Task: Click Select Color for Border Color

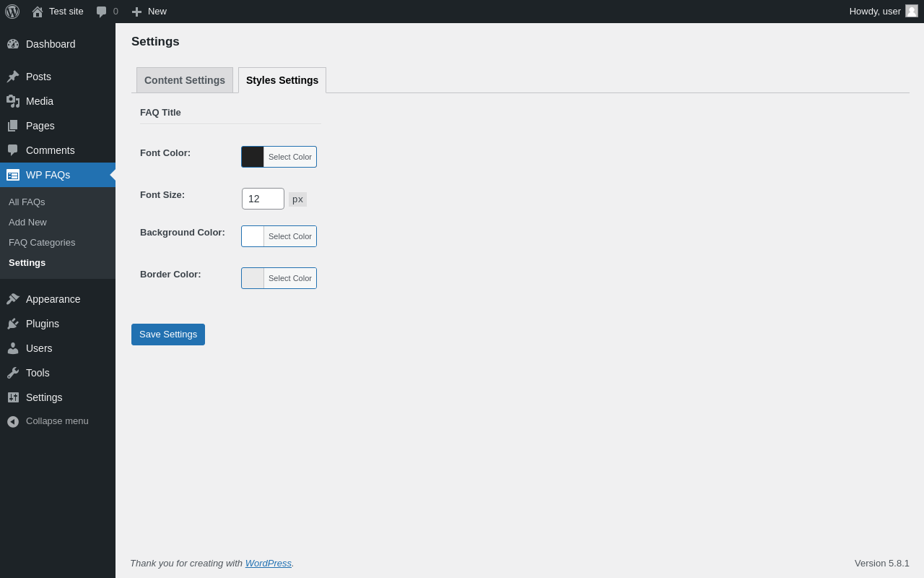Action: (x=290, y=278)
